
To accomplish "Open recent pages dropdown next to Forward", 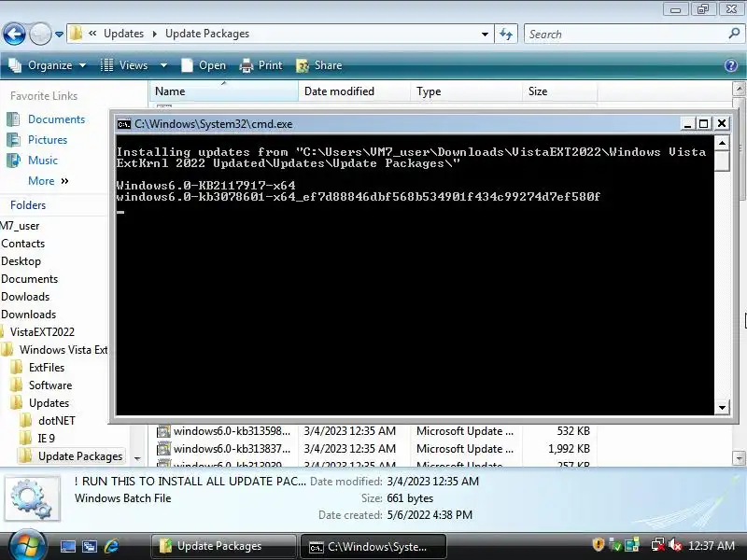I will (x=59, y=35).
